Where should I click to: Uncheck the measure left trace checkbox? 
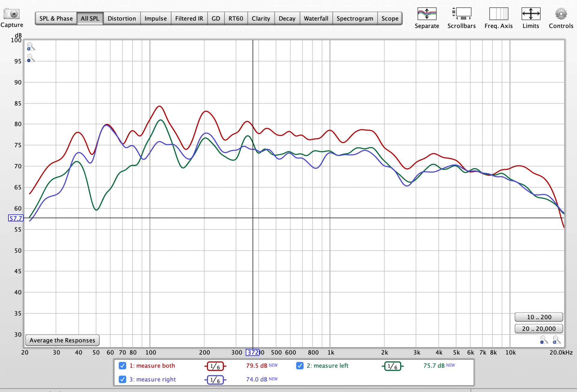pyautogui.click(x=300, y=366)
